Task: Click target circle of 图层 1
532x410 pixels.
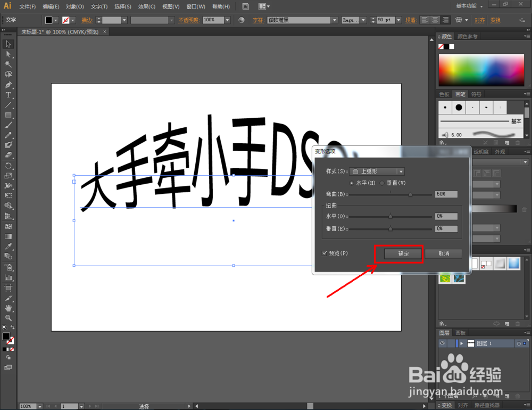Action: point(518,344)
